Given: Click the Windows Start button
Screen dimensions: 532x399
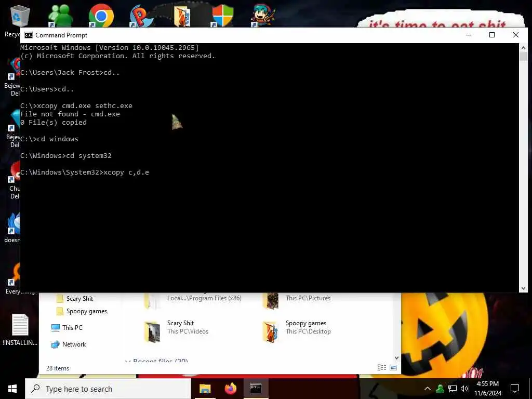Looking at the screenshot, I should (x=12, y=389).
